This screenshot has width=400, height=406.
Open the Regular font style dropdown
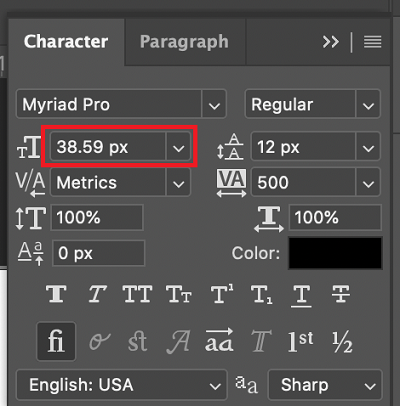pos(368,104)
